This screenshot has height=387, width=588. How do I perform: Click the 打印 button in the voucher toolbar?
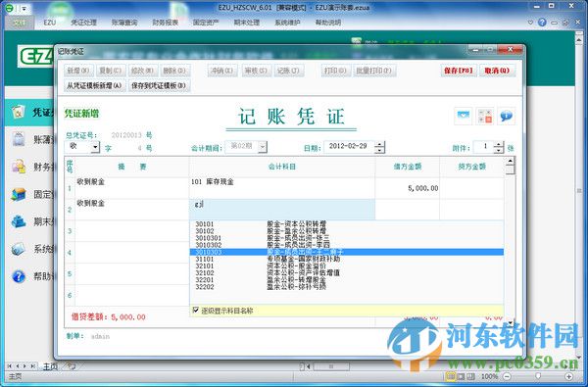[335, 71]
